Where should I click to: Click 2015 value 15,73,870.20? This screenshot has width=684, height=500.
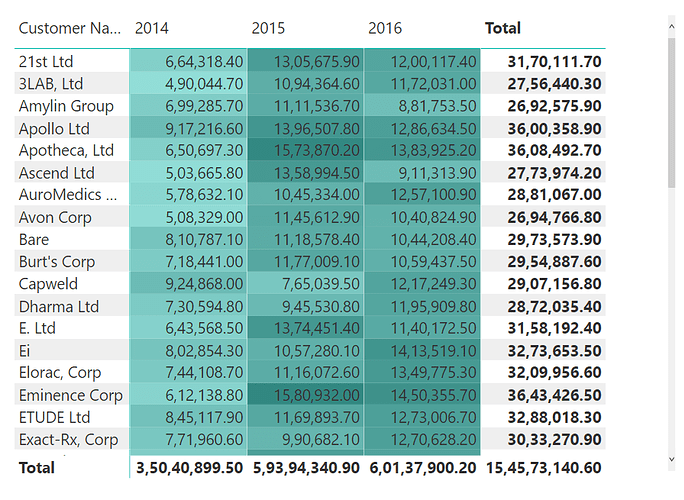pos(316,151)
